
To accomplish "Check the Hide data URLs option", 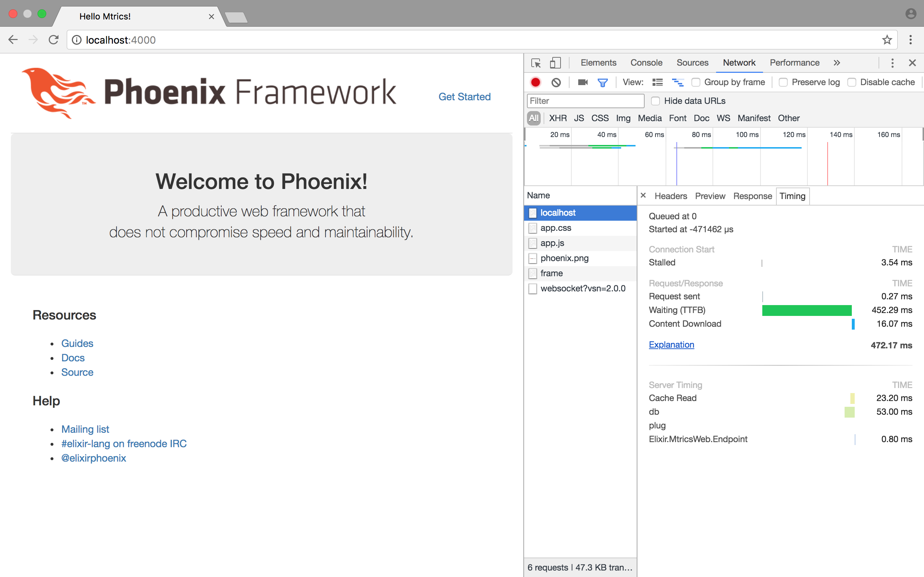I will 655,101.
